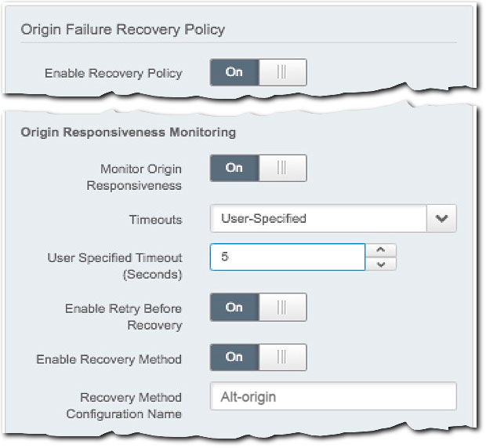Select the Origin Responsiveness Monitoring heading
The width and height of the screenshot is (486, 448).
128,133
